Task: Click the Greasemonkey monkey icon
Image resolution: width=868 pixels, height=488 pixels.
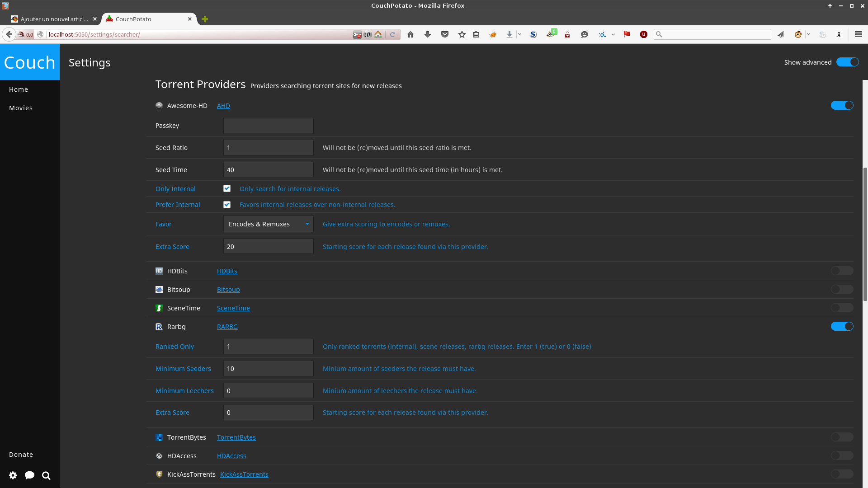Action: (x=798, y=34)
